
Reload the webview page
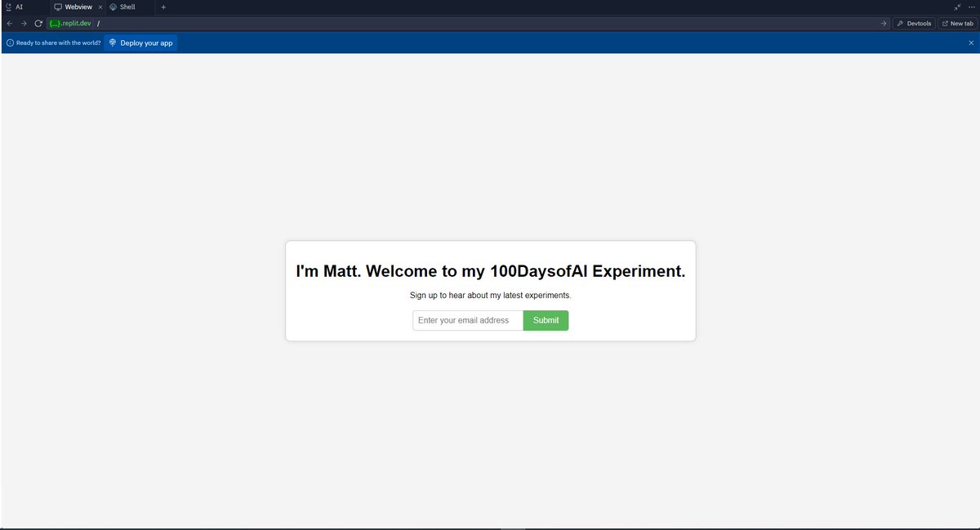click(x=38, y=24)
